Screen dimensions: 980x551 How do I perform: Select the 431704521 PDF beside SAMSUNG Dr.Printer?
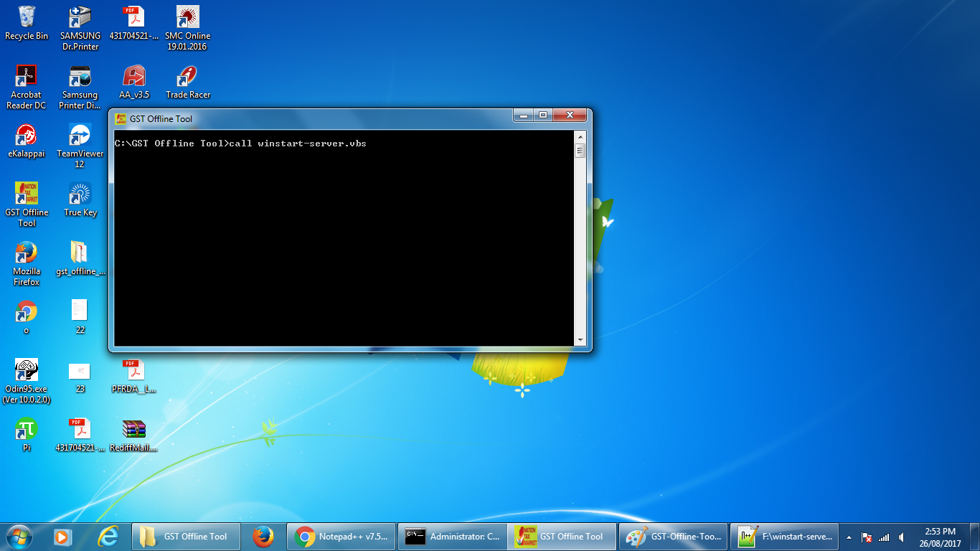click(x=134, y=23)
